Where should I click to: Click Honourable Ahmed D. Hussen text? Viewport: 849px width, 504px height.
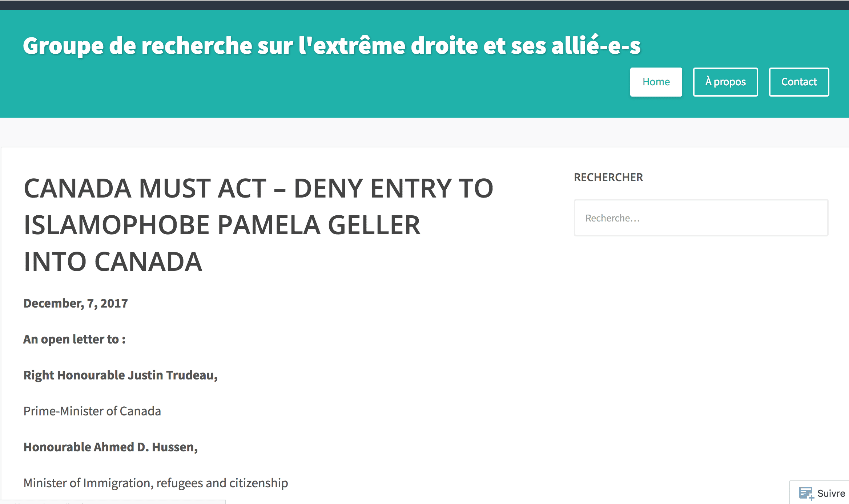[x=110, y=447]
